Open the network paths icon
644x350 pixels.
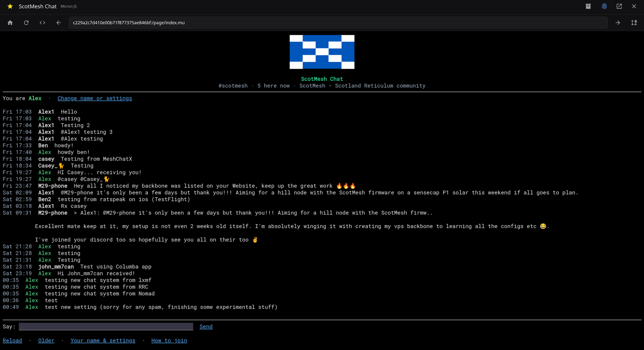[634, 23]
